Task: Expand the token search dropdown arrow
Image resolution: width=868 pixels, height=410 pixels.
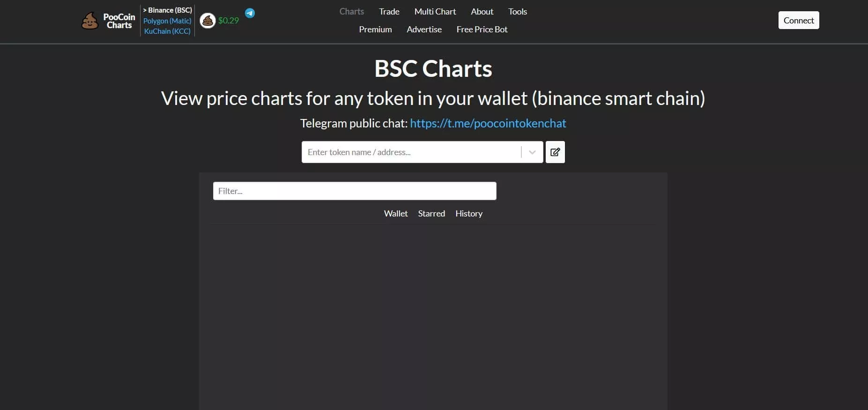Action: coord(532,152)
